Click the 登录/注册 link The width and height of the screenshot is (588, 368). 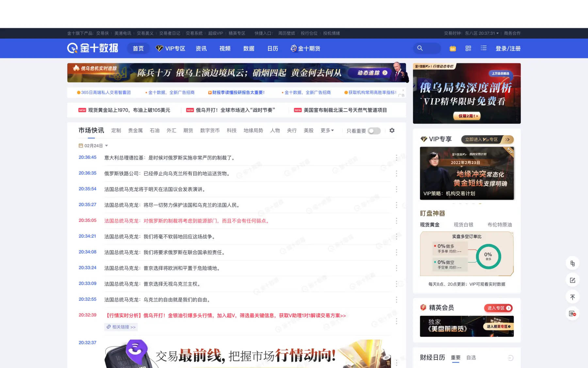[x=508, y=48]
